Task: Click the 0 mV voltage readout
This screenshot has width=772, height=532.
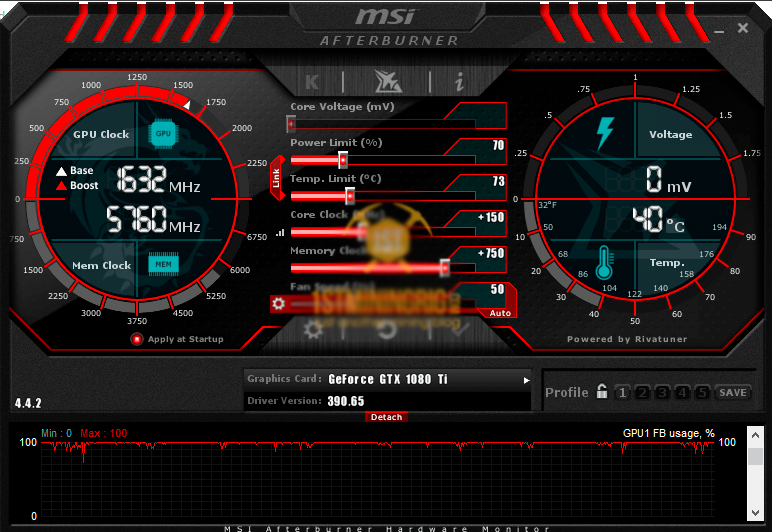Action: tap(669, 179)
